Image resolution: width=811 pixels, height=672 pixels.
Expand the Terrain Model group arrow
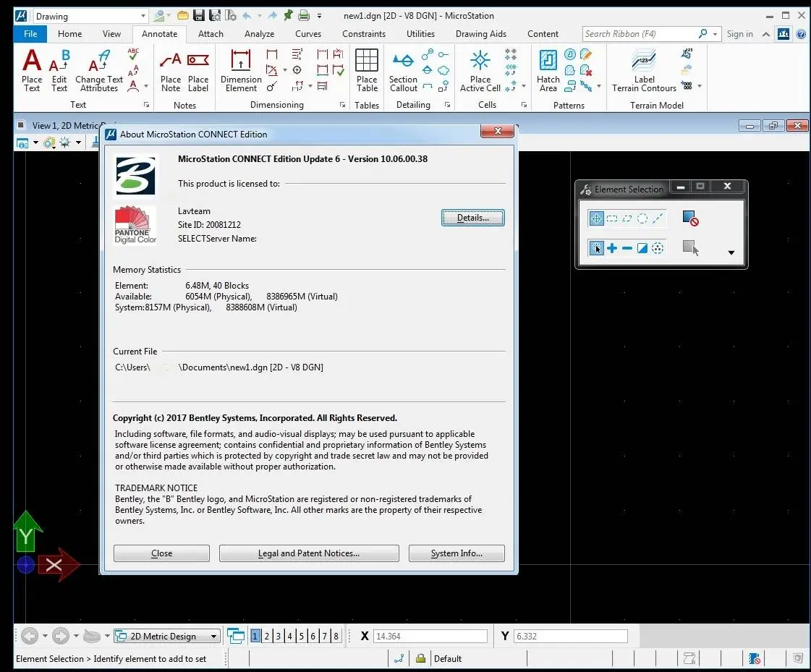point(700,86)
